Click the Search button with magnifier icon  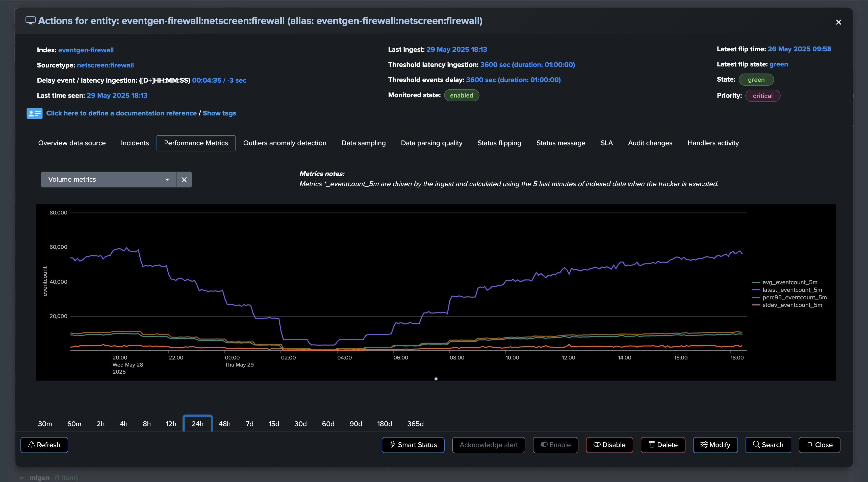768,445
